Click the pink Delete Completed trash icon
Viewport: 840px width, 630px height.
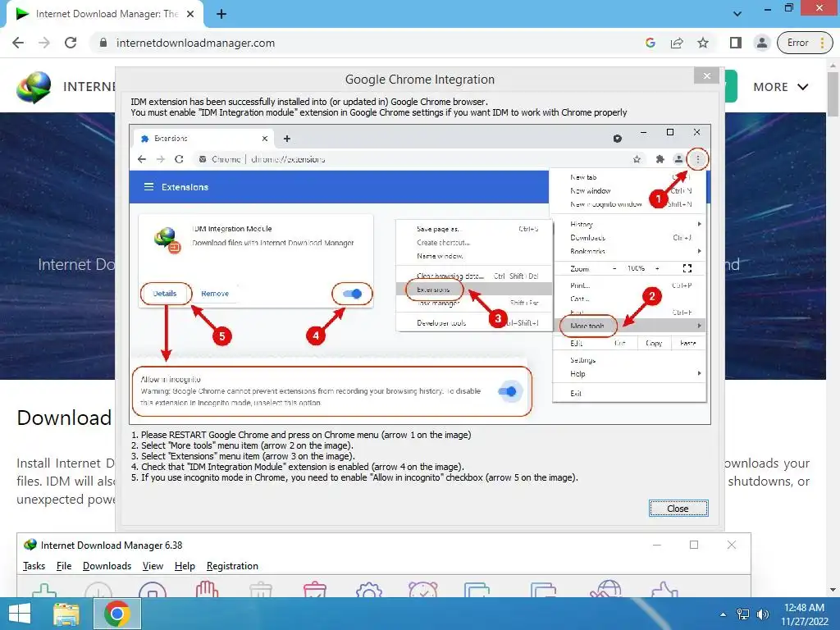pos(315,591)
